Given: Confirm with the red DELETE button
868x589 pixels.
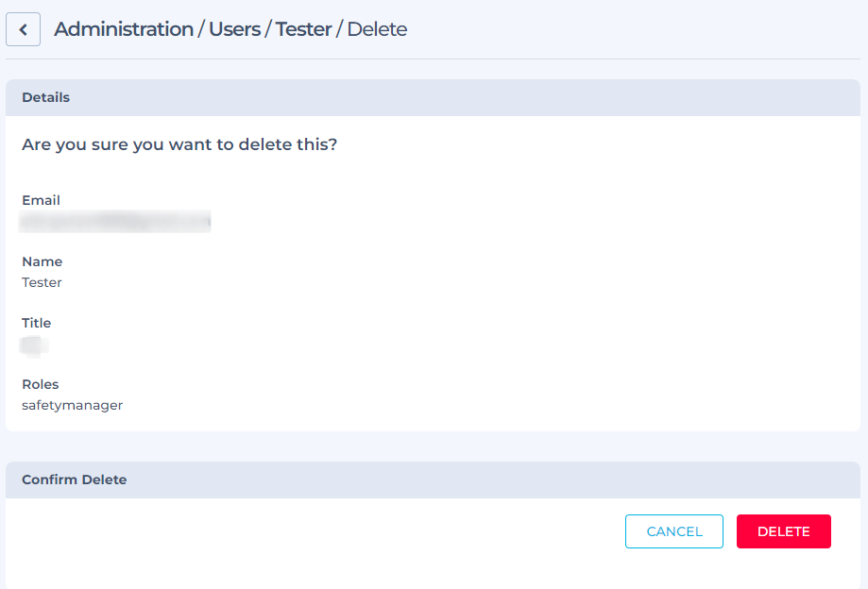Looking at the screenshot, I should click(783, 531).
